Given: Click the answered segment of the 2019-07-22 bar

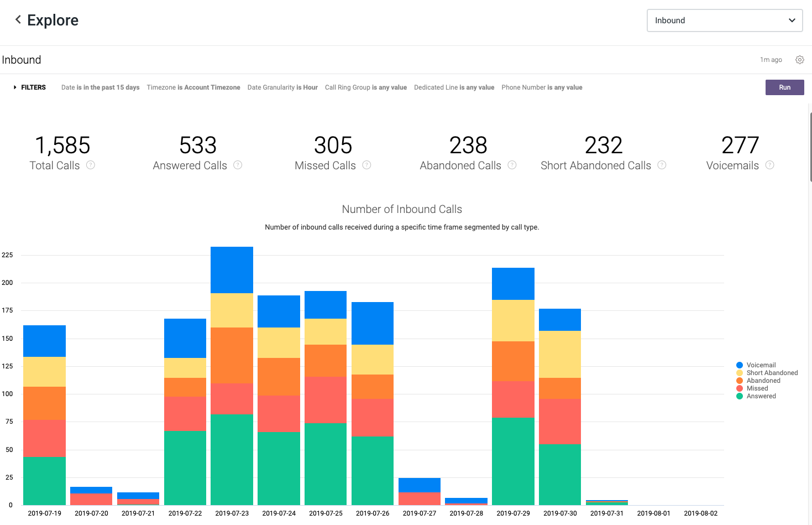Looking at the screenshot, I should pos(185,468).
